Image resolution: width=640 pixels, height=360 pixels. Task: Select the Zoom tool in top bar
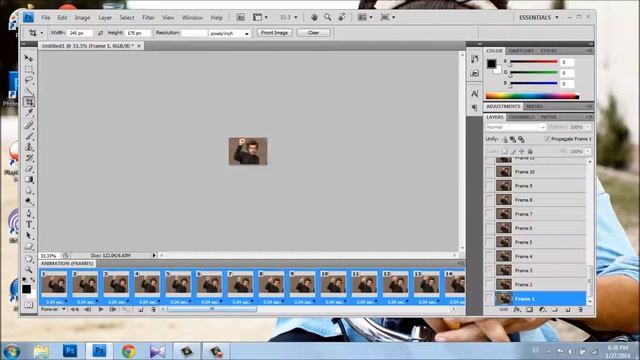(x=327, y=17)
